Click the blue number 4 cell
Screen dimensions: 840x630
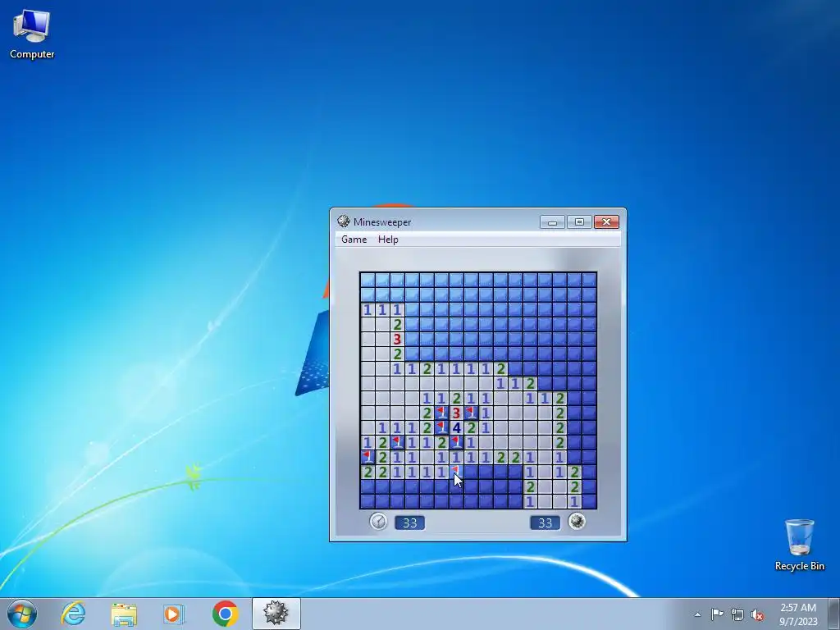pos(456,427)
